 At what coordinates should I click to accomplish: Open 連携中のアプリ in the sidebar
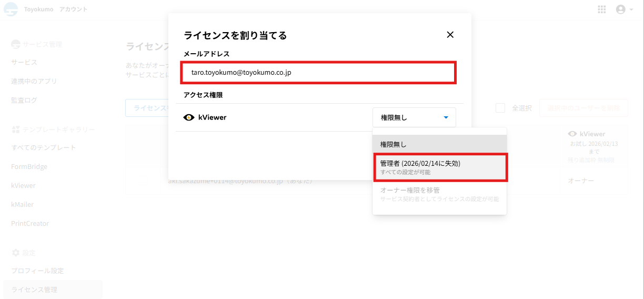coord(34,81)
